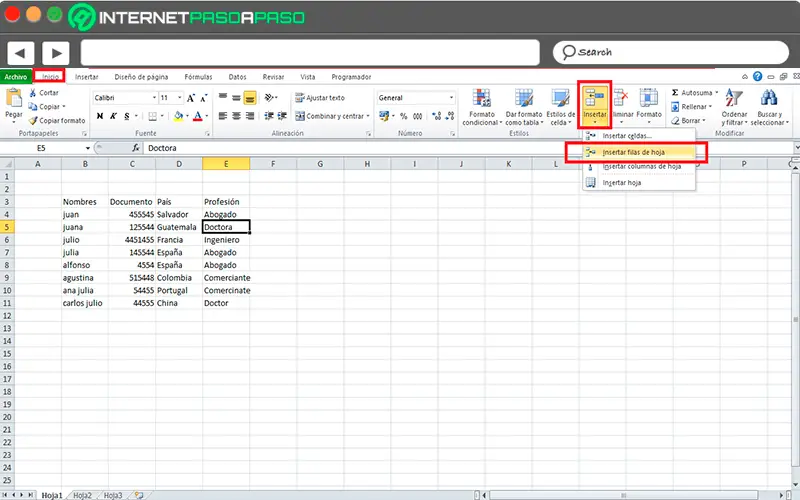Open the Borrar dropdown

tap(689, 121)
